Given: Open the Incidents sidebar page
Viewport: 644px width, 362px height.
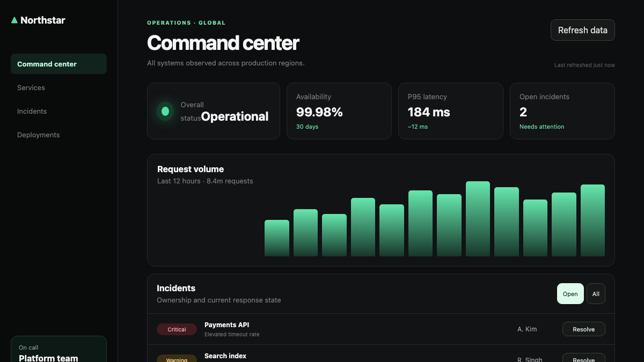Looking at the screenshot, I should pos(58,111).
